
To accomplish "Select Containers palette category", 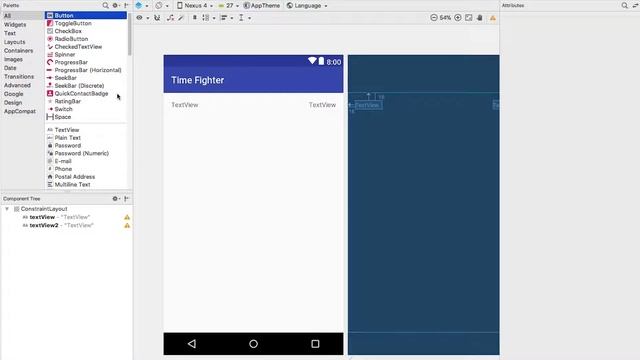I will 18,51.
